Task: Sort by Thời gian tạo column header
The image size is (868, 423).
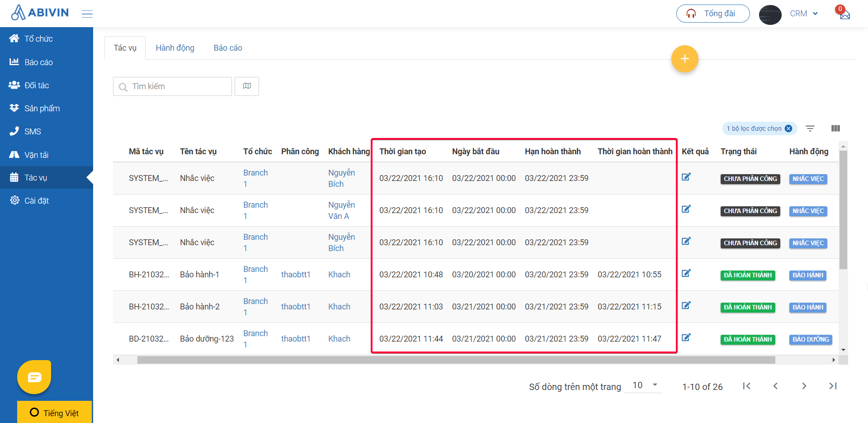Action: pos(402,152)
